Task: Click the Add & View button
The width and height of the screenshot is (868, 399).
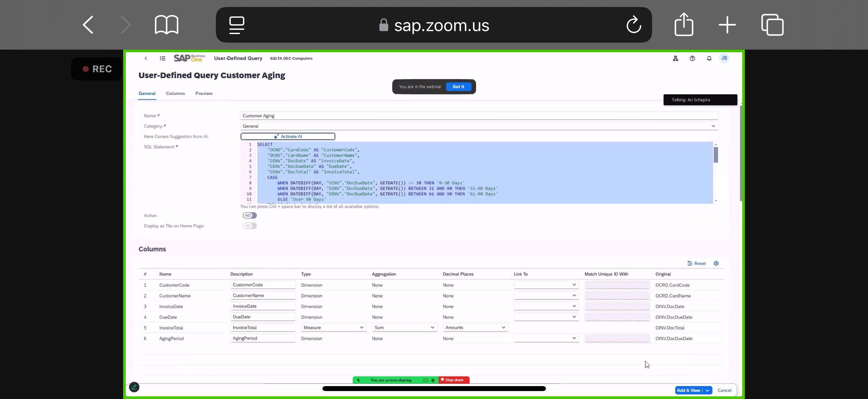Action: click(688, 390)
